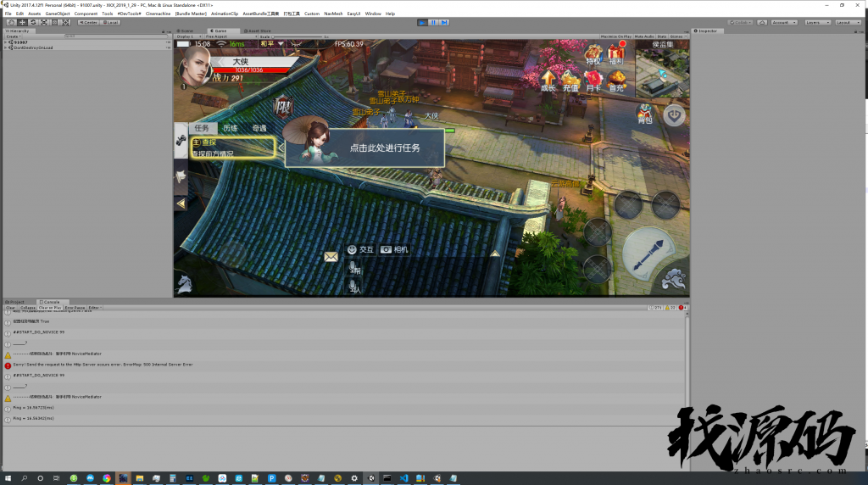The height and width of the screenshot is (485, 868).
Task: Toggle Clear on Play in Console
Action: (50, 308)
